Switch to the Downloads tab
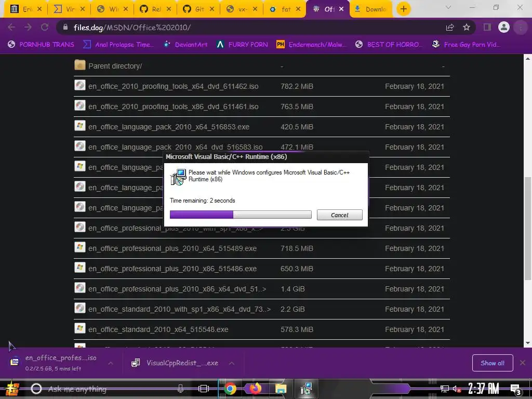The height and width of the screenshot is (399, 532). tap(371, 9)
